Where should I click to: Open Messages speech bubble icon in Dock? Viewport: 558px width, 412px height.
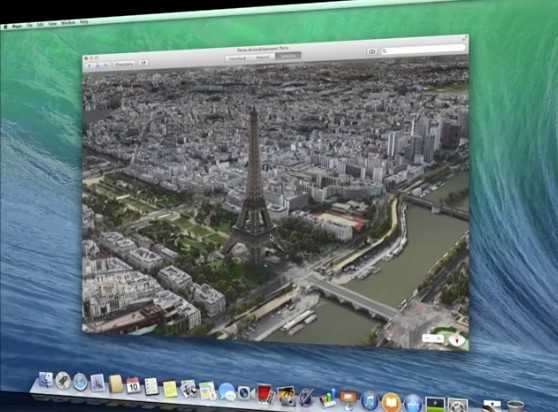[227, 392]
